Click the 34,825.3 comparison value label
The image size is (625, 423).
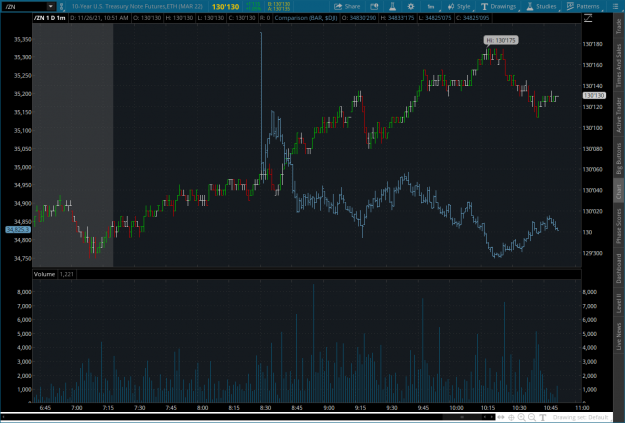18,230
